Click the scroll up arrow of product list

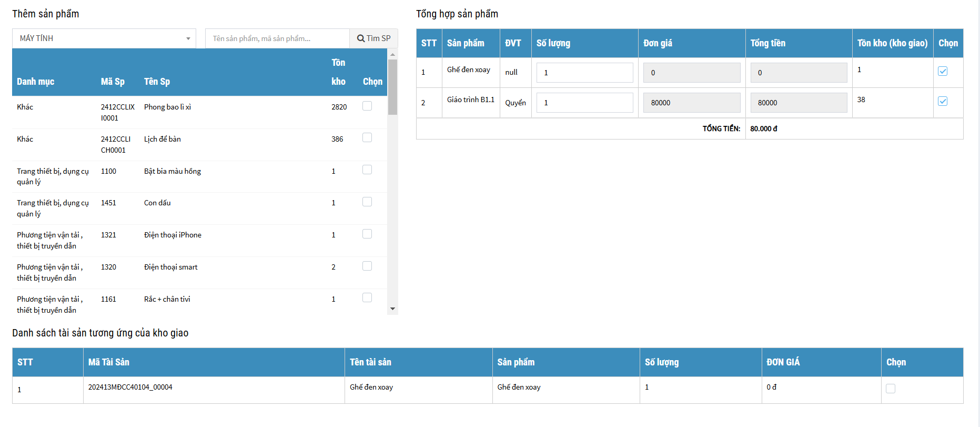tap(392, 54)
